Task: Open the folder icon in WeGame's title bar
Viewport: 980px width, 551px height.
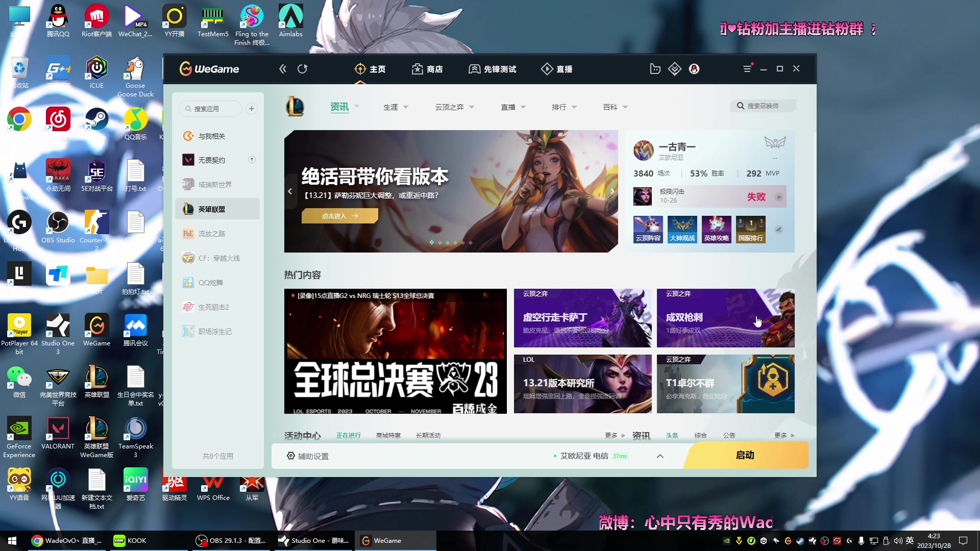Action: [655, 69]
